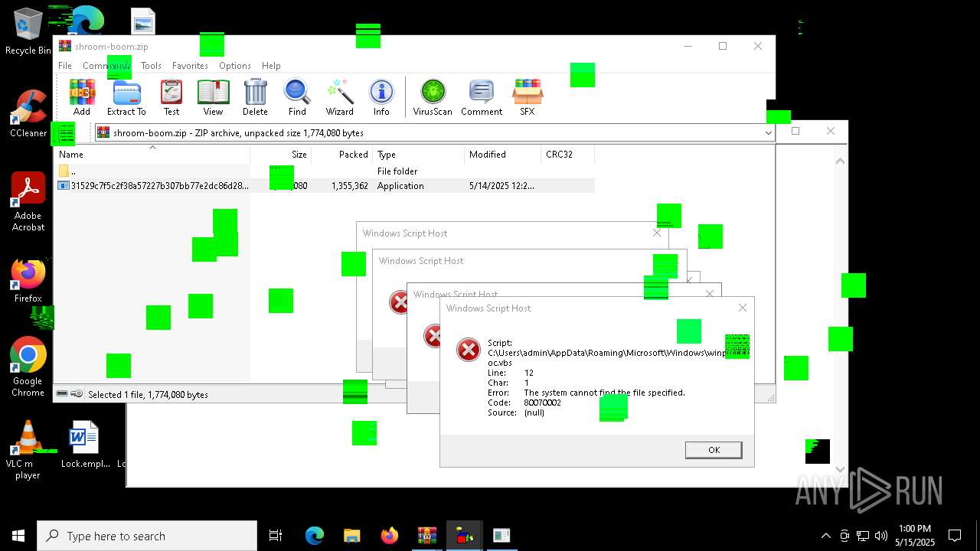Create SFX archive icon
This screenshot has width=980, height=551.
pyautogui.click(x=528, y=97)
